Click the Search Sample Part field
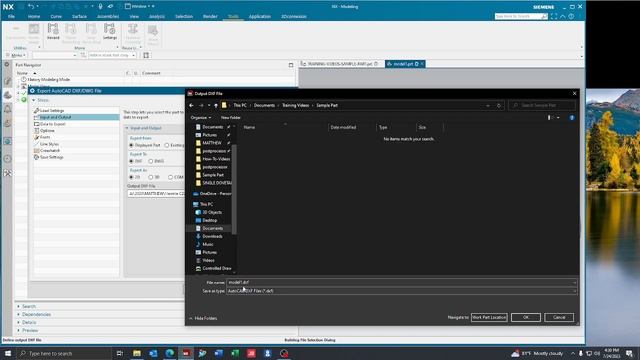Image resolution: width=640 pixels, height=360 pixels. 542,105
